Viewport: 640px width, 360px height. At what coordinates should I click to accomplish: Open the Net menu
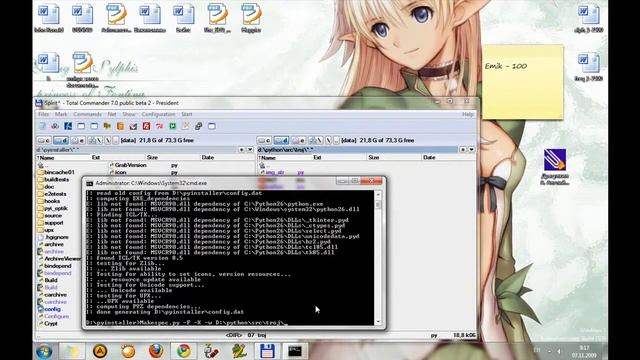coord(112,114)
